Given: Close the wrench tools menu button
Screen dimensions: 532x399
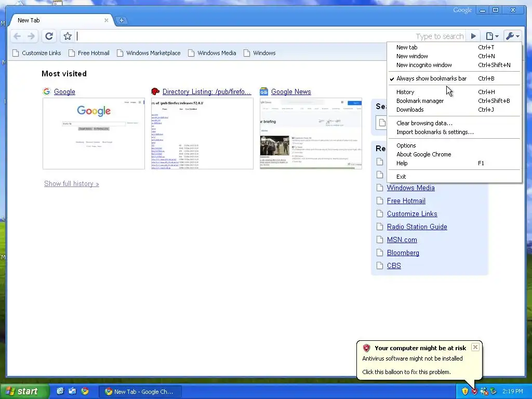Looking at the screenshot, I should pos(512,36).
